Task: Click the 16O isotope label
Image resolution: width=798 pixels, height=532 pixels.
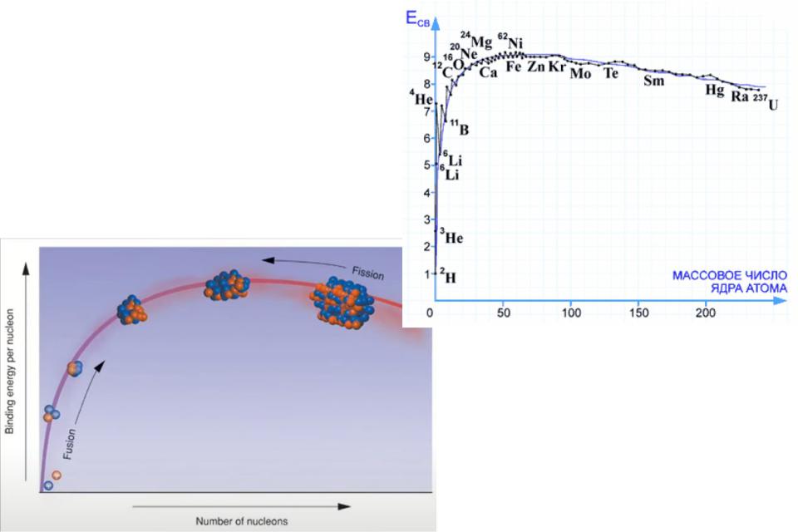Action: (454, 64)
